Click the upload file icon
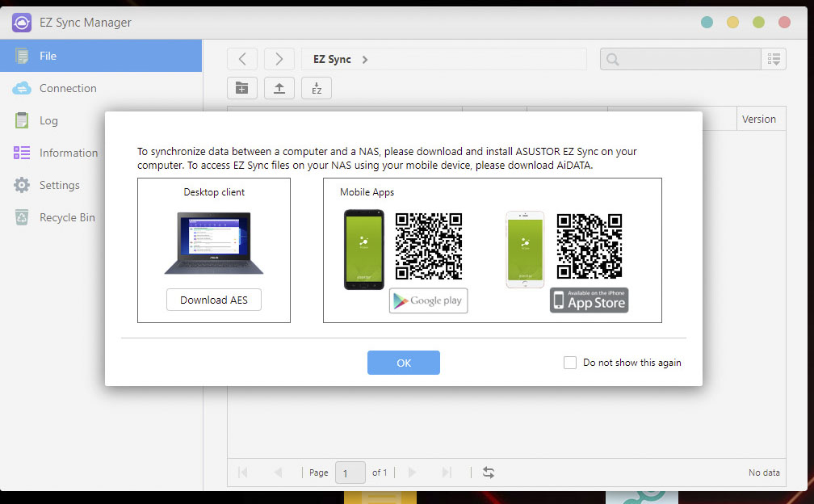 tap(279, 88)
